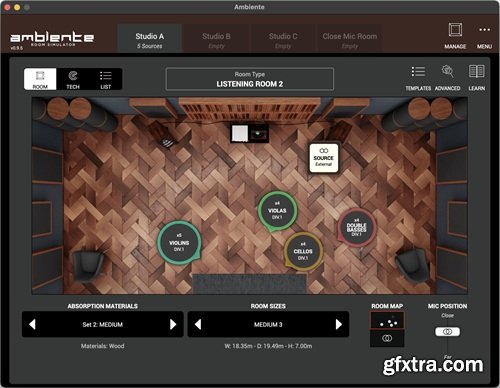The height and width of the screenshot is (388, 500).
Task: Open the Learn book icon
Action: click(477, 78)
